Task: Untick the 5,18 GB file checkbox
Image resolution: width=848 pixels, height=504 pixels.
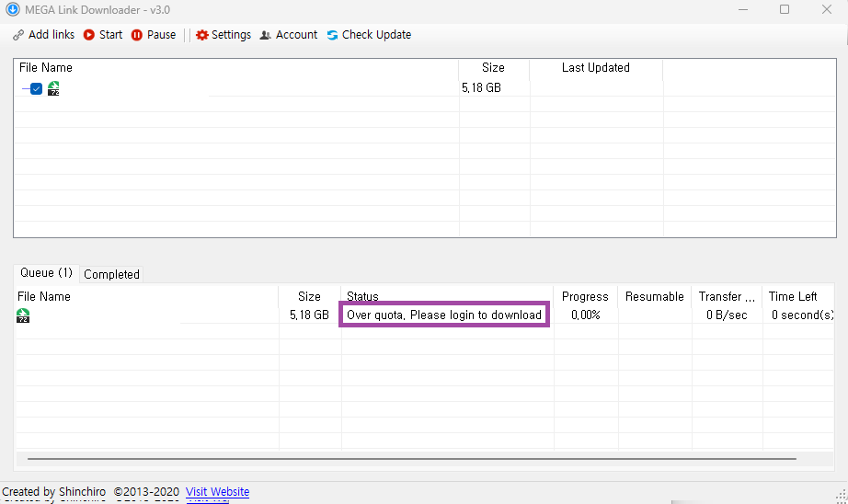Action: (36, 88)
